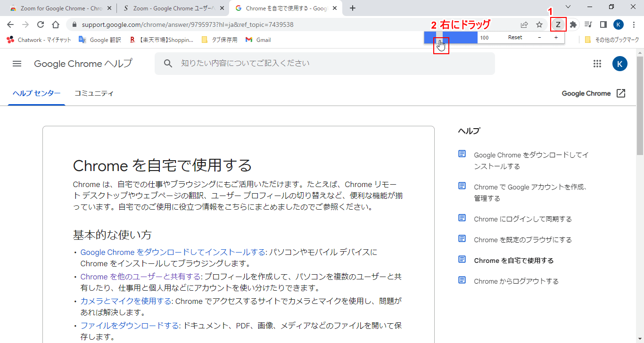Open the home page icon
The height and width of the screenshot is (343, 644).
click(x=56, y=24)
